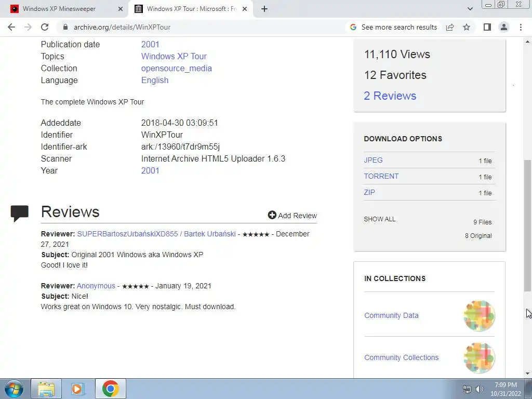Open the Windows Start menu

pyautogui.click(x=14, y=389)
